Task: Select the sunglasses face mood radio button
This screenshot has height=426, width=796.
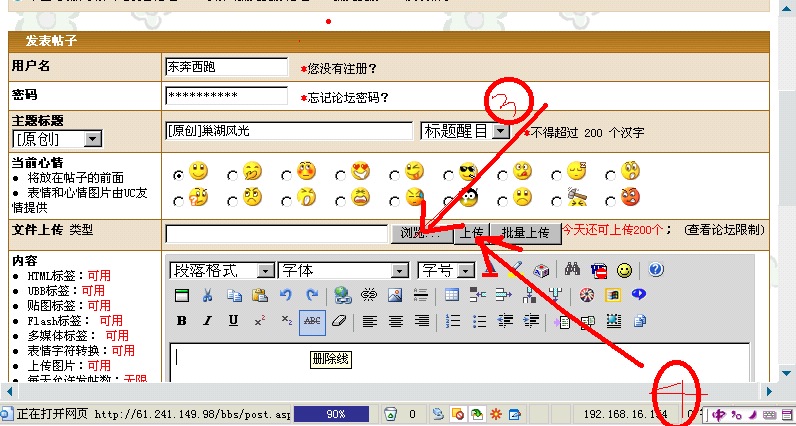Action: pos(449,174)
